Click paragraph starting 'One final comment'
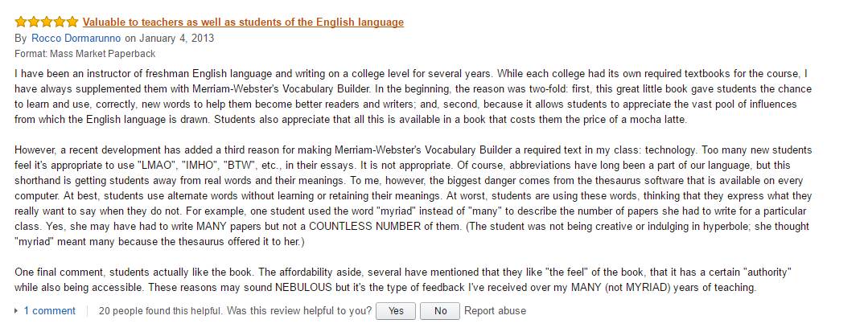Image resolution: width=868 pixels, height=336 pixels. (403, 280)
